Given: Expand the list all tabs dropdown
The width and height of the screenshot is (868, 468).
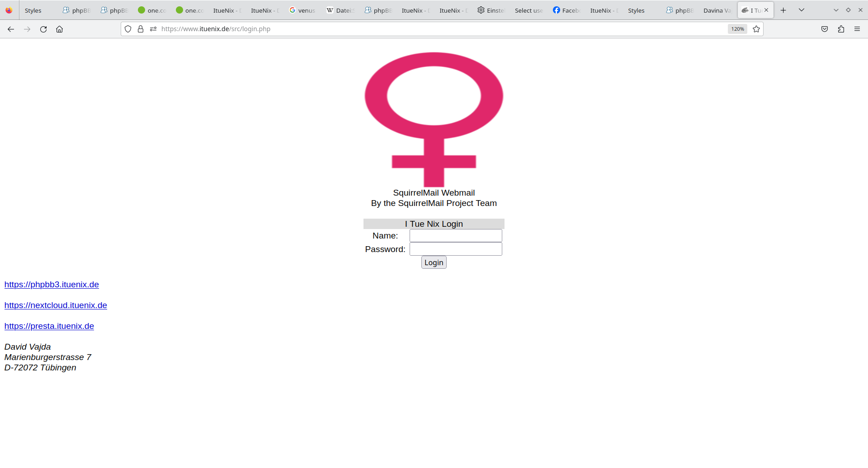Looking at the screenshot, I should point(802,10).
